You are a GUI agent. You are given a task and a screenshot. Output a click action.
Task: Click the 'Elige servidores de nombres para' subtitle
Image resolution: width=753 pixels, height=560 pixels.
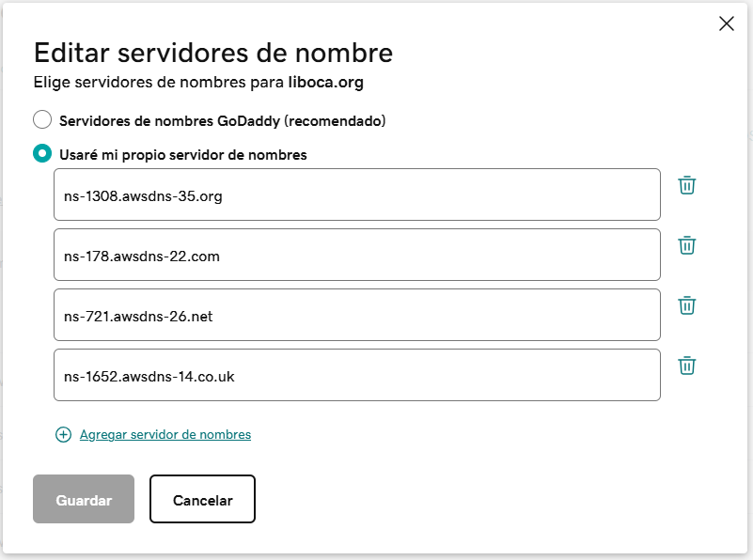point(158,82)
